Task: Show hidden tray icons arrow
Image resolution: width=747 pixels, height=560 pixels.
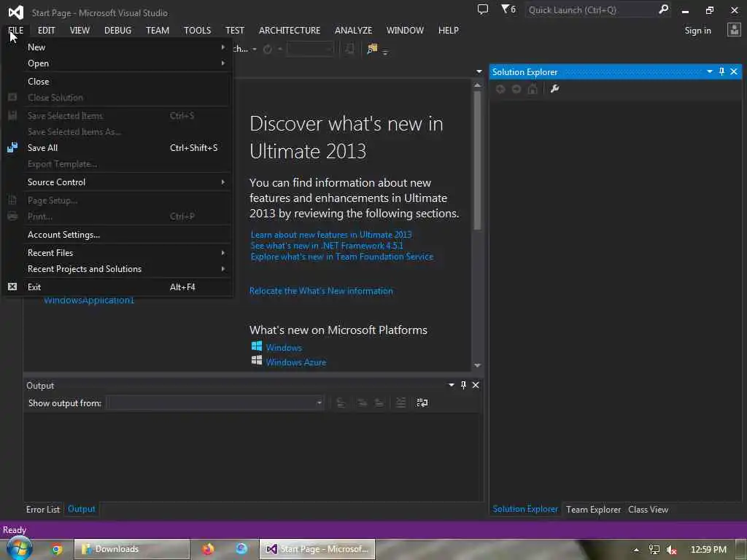Action: click(x=636, y=550)
